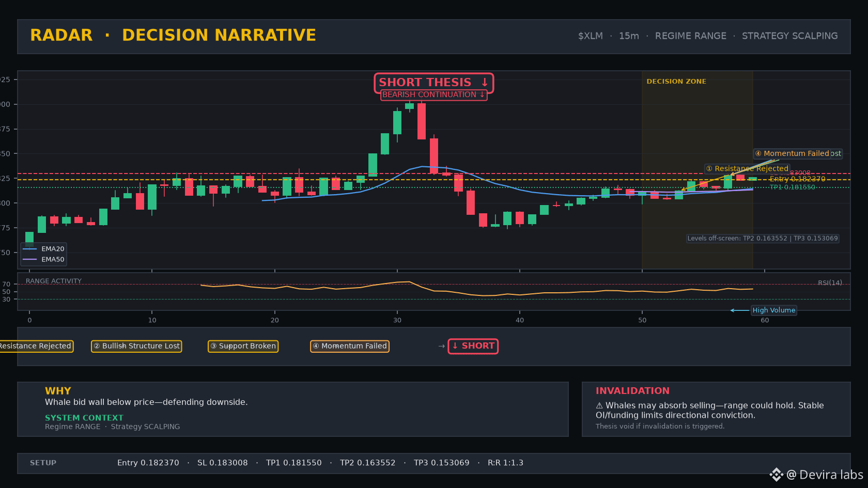The width and height of the screenshot is (868, 488).
Task: Click the WHY heading
Action: tap(58, 391)
